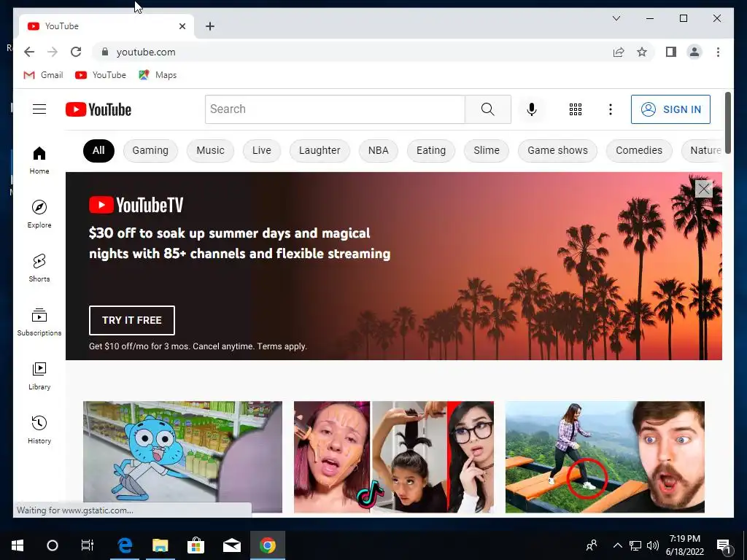747x560 pixels.
Task: Click Chrome back arrow
Action: pyautogui.click(x=29, y=52)
